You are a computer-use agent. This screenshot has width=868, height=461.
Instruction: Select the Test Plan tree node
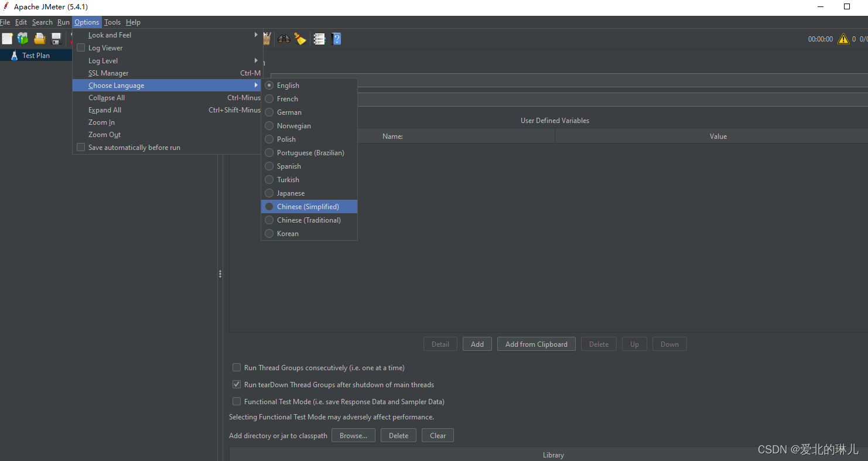point(36,56)
